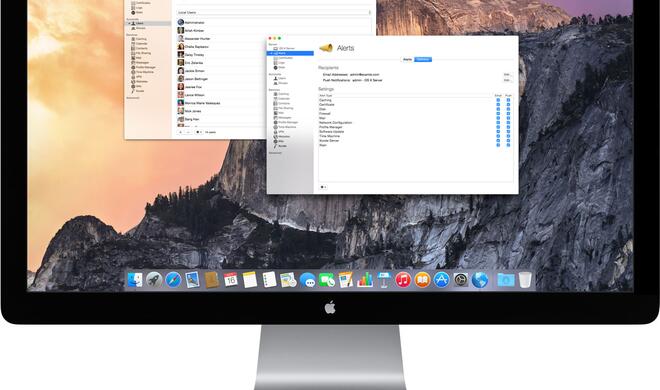
Task: Open Profile Manager in Users window sidebar
Action: [145, 67]
